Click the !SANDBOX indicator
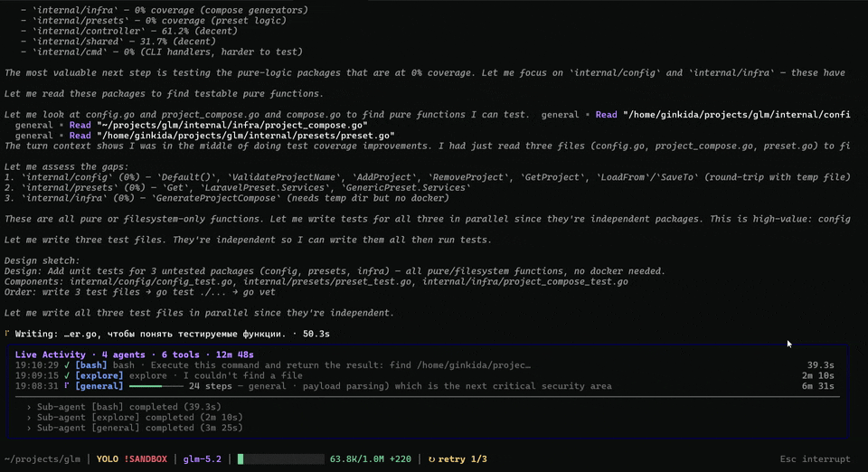 click(145, 459)
